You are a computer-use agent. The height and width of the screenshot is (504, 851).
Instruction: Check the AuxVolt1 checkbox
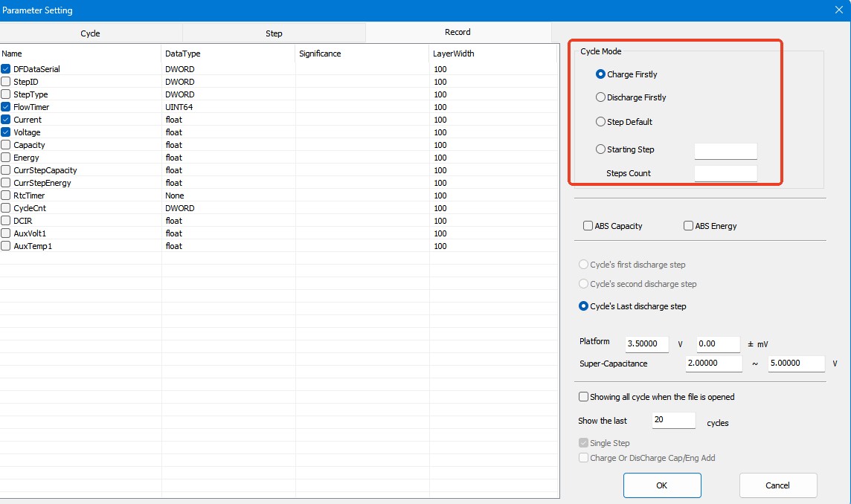6,233
